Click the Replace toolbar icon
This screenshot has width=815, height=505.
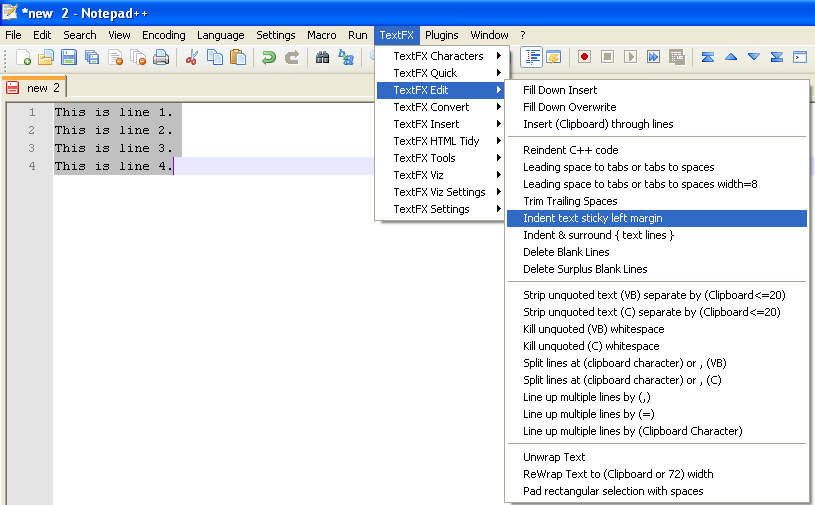tap(346, 57)
